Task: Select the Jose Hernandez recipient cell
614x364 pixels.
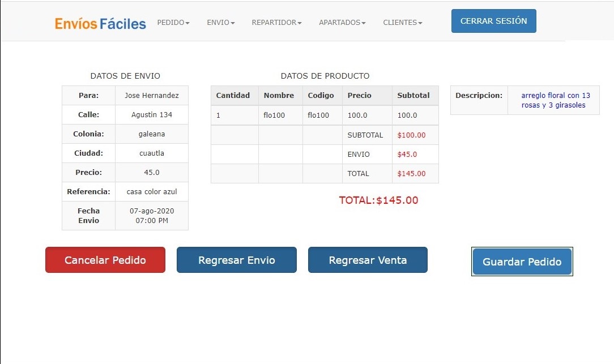Action: (151, 96)
